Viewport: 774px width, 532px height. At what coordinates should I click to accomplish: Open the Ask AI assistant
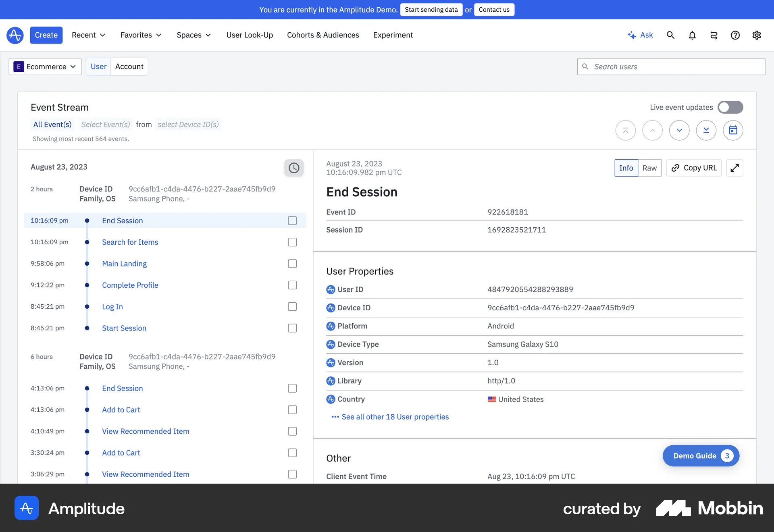pos(641,35)
